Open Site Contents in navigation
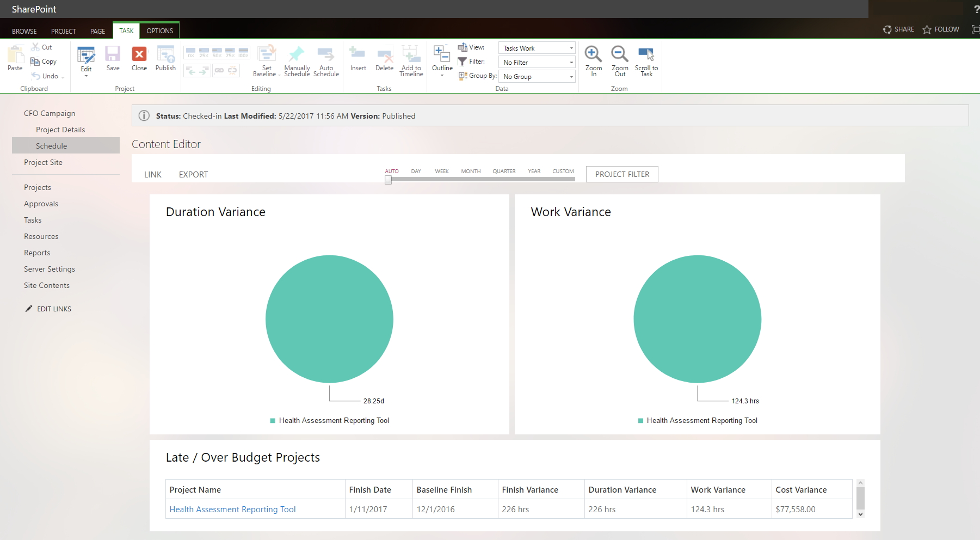The height and width of the screenshot is (540, 980). [x=47, y=285]
